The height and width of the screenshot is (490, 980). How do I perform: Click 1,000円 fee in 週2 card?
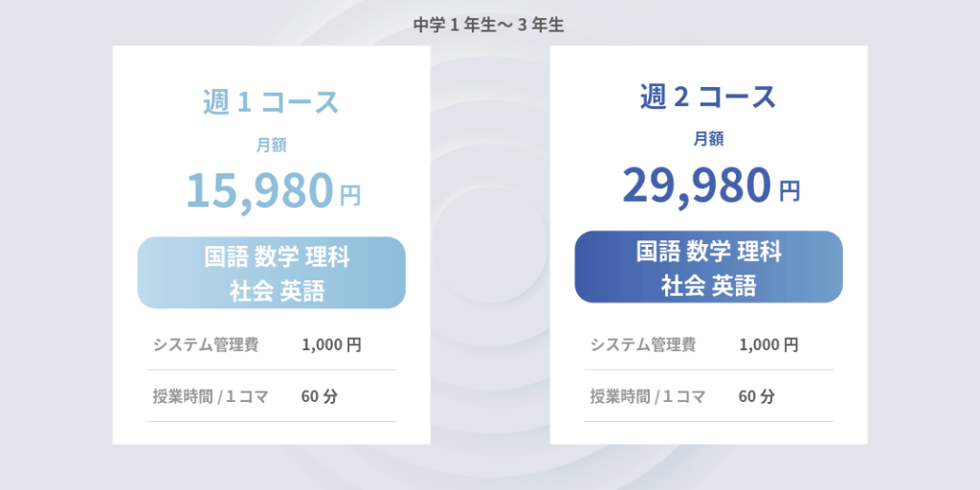(768, 345)
